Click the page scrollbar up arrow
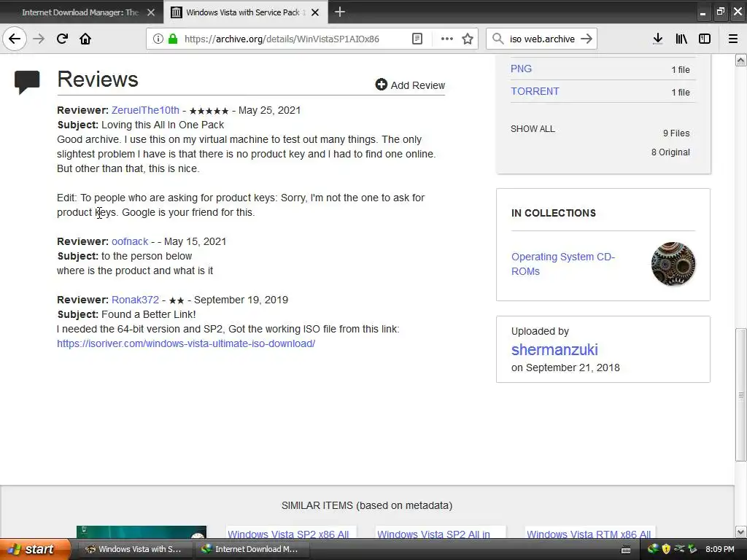747x560 pixels. [740, 60]
